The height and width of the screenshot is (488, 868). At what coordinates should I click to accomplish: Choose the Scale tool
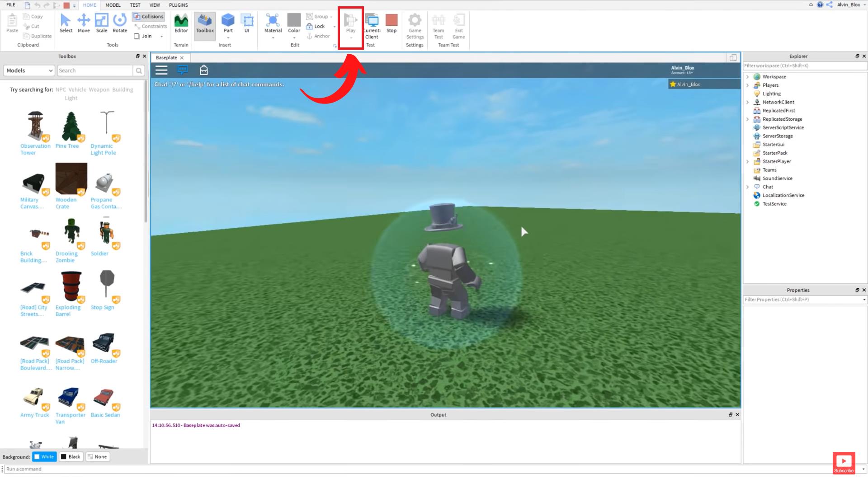[x=102, y=23]
